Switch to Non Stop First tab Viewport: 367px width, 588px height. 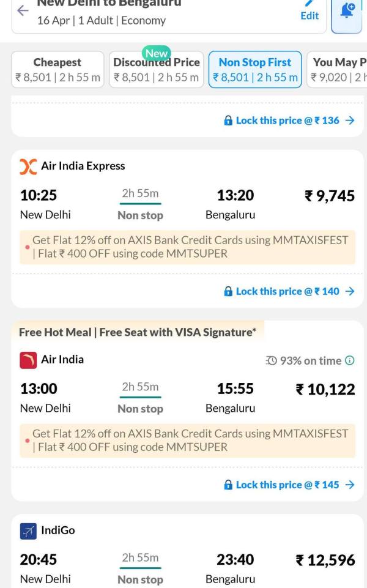[x=255, y=70]
